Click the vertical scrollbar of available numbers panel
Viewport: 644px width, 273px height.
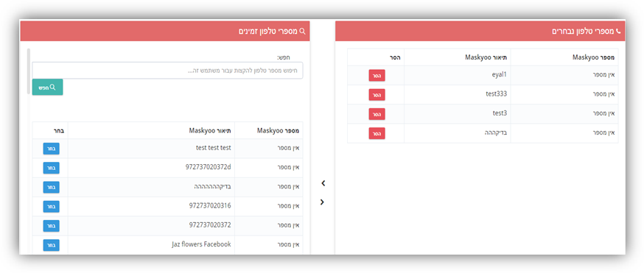(29, 71)
